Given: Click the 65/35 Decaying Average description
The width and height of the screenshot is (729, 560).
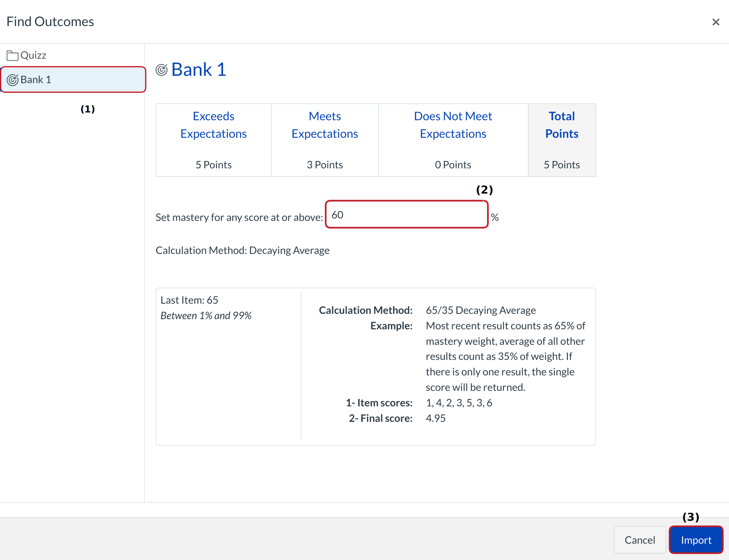Looking at the screenshot, I should click(x=481, y=311).
